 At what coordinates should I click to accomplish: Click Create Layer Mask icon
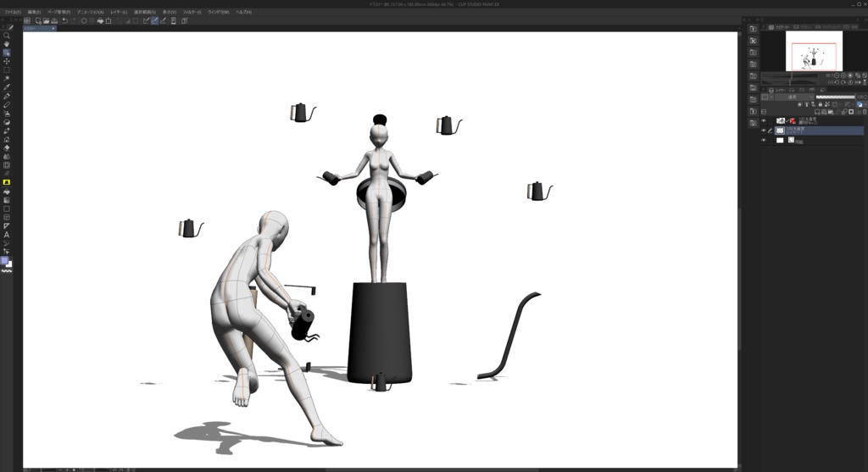tap(851, 112)
